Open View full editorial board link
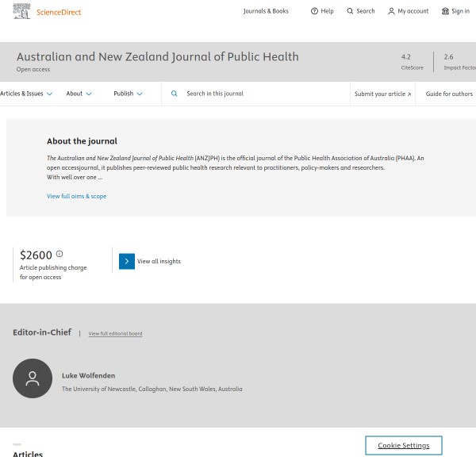Viewport: 476px width, 476px height. pos(115,333)
